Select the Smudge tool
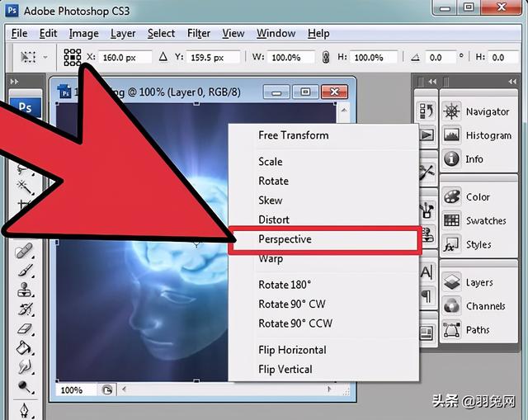 (x=26, y=366)
